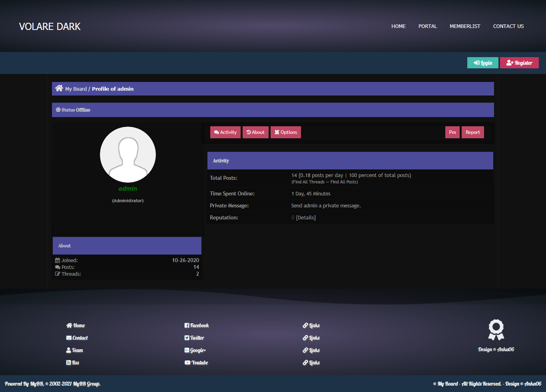Screen dimensions: 546x392
Task: Click the Google+ footer link
Action: click(x=195, y=350)
